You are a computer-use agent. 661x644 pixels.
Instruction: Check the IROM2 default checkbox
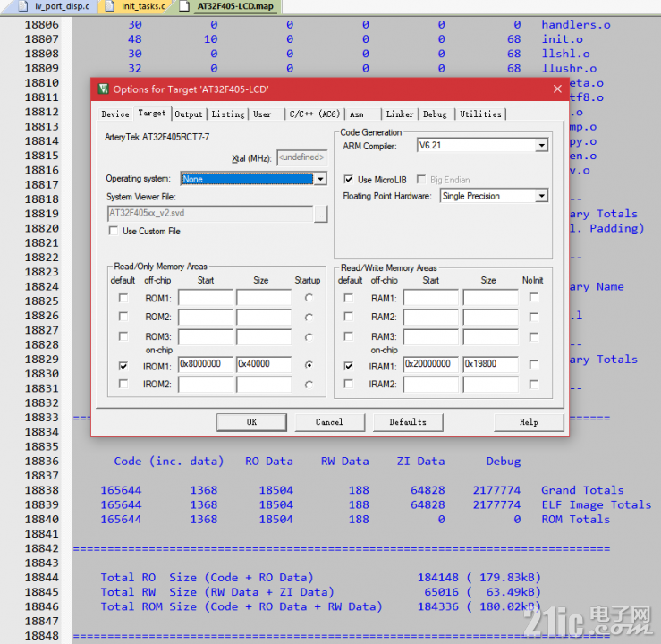[x=123, y=384]
